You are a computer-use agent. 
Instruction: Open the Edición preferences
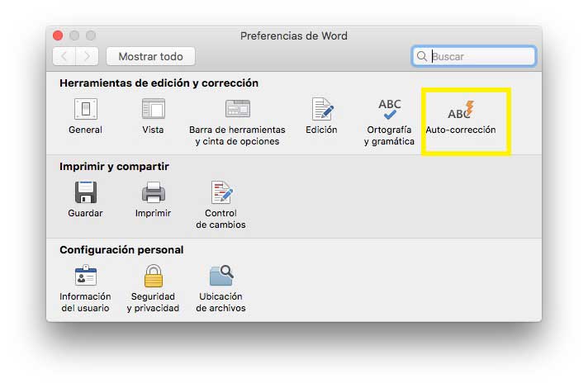321,116
